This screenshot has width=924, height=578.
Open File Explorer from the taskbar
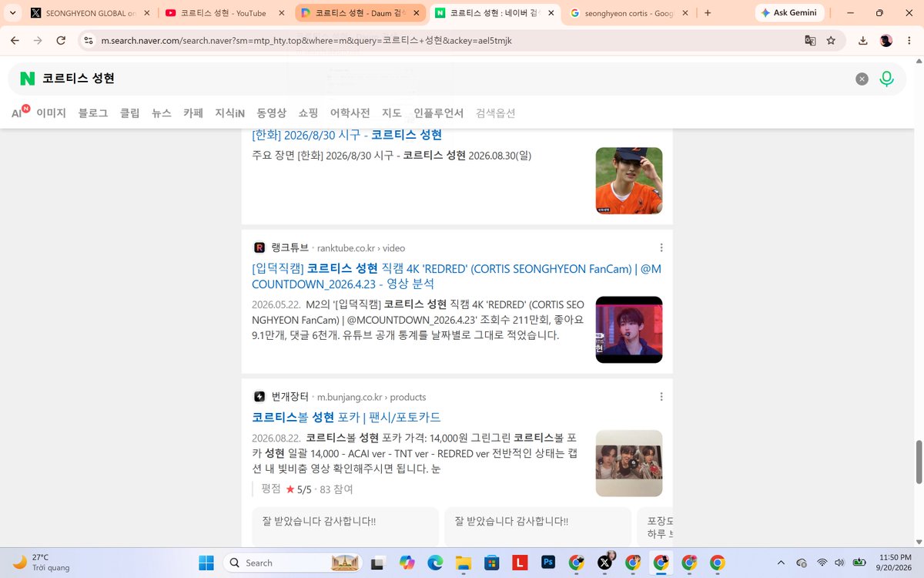[463, 563]
